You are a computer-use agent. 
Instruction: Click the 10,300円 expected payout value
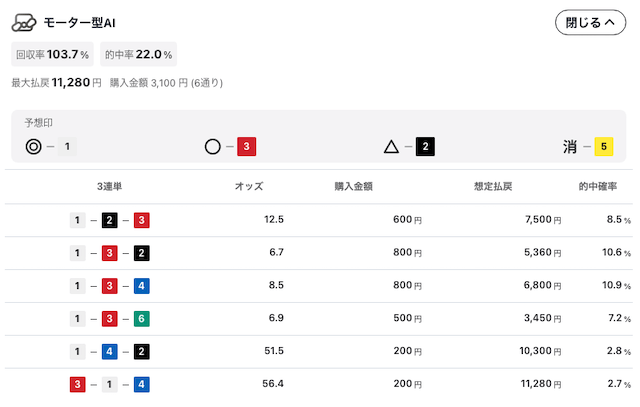pos(540,351)
